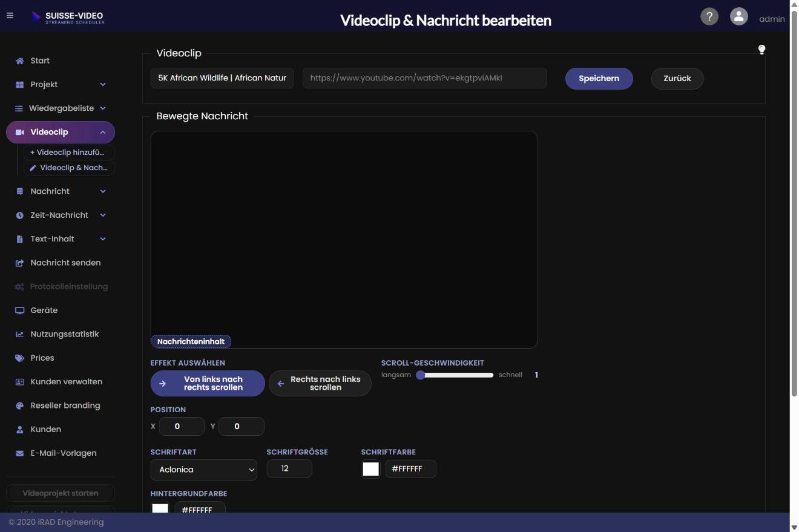Image resolution: width=799 pixels, height=532 pixels.
Task: Expand the Nachricht menu chevron
Action: click(103, 191)
